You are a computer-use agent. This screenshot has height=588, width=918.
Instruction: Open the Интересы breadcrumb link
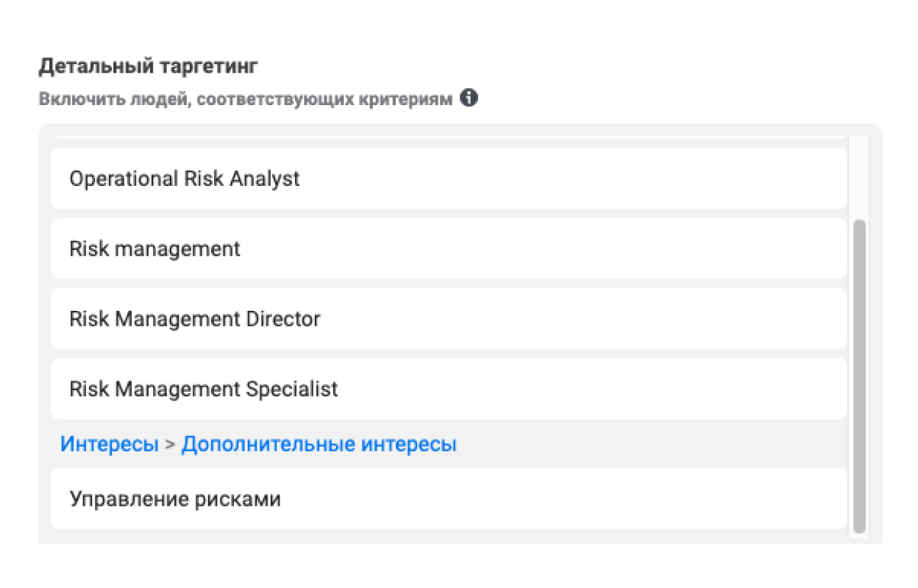pyautogui.click(x=110, y=444)
